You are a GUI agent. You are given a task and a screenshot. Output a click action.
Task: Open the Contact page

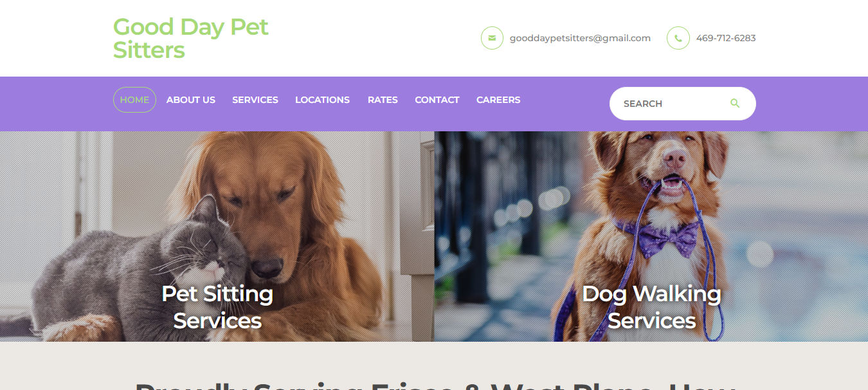(437, 100)
